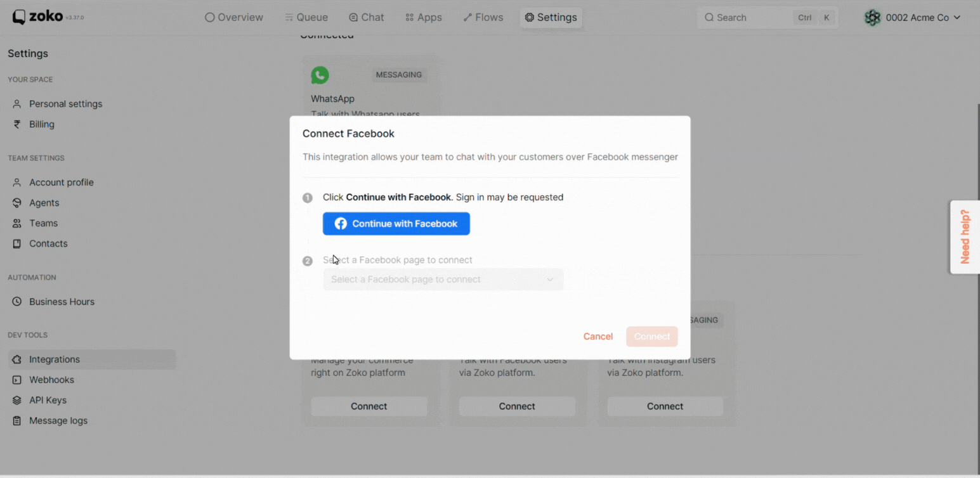
Task: Click the search magnifier icon
Action: [709, 18]
